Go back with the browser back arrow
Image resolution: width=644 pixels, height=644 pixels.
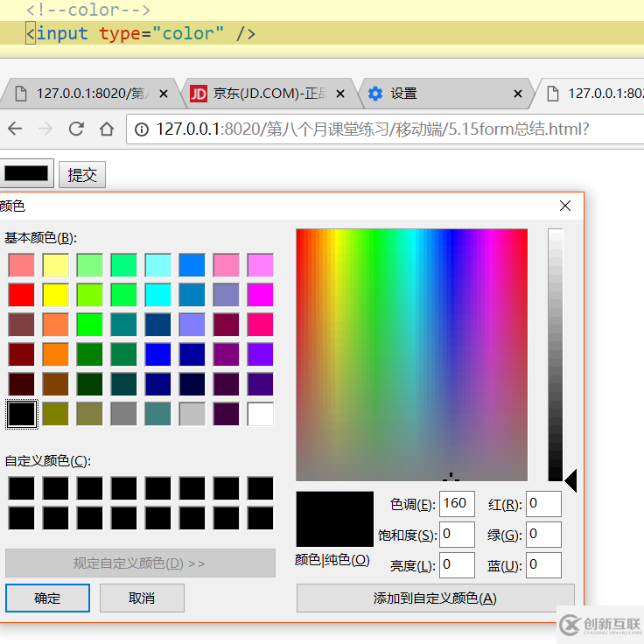coord(15,129)
